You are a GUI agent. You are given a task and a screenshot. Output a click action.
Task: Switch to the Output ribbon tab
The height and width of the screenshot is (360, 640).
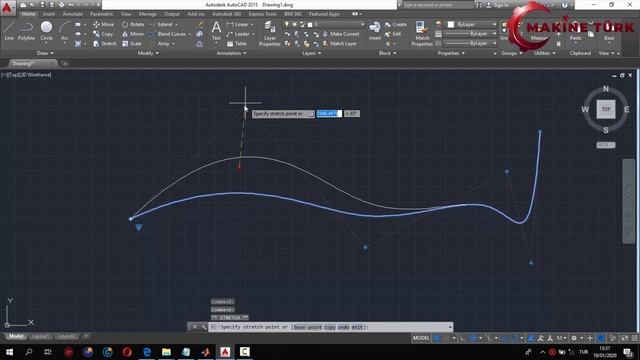[x=171, y=14]
